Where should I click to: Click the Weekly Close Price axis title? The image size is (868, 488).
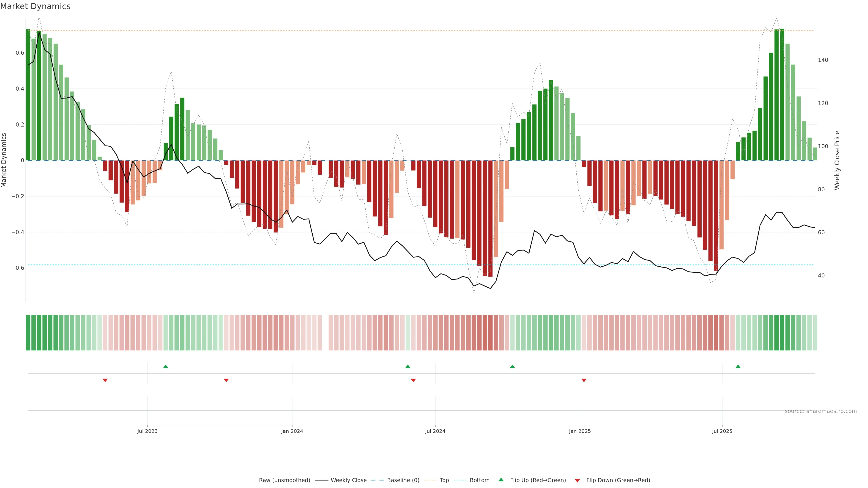837,160
